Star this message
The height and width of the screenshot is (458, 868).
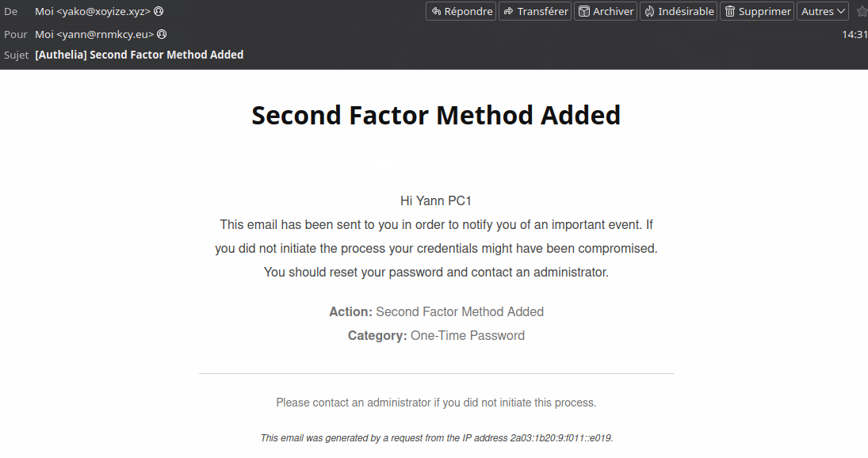click(862, 11)
